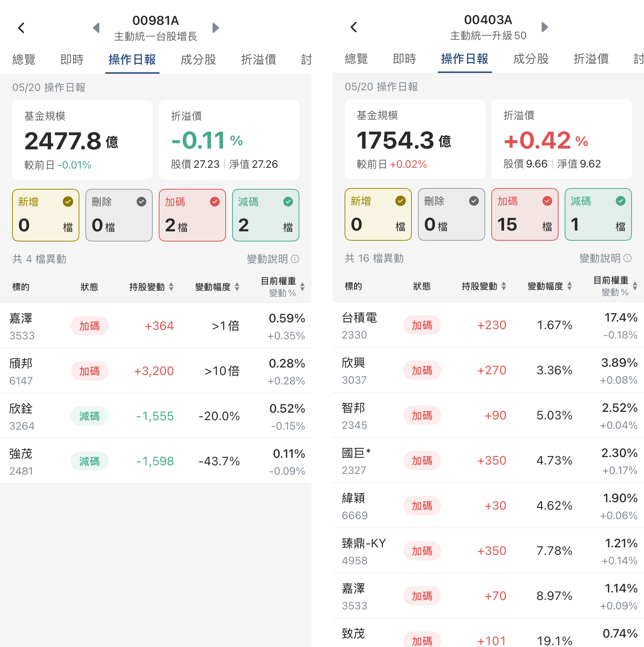
Task: Open 總覽 tab for 00981A
Action: pyautogui.click(x=24, y=59)
